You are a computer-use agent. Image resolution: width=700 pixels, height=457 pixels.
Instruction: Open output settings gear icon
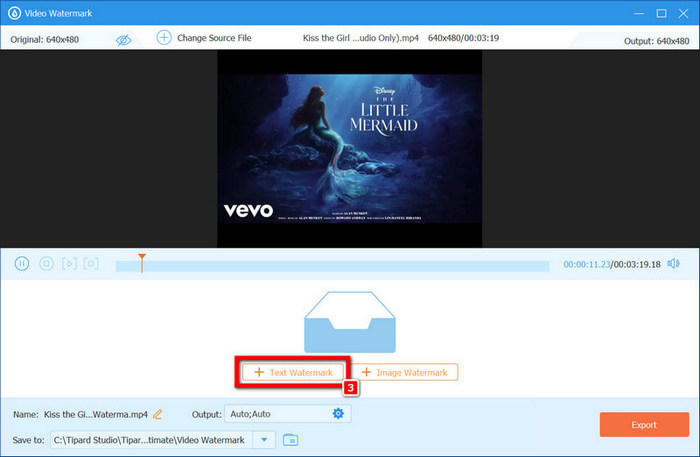point(338,414)
